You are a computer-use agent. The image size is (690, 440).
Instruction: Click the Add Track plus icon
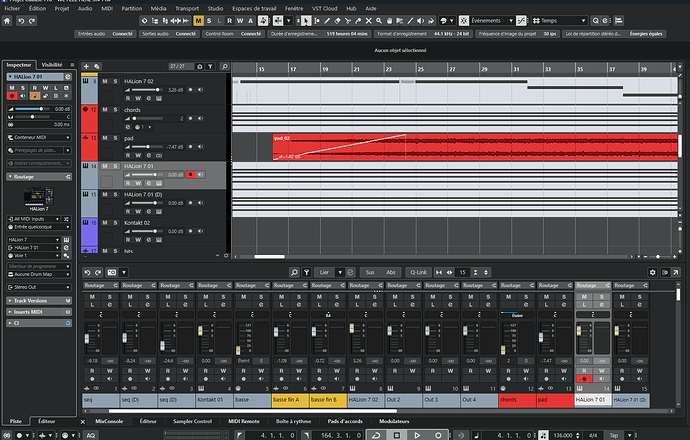point(86,66)
